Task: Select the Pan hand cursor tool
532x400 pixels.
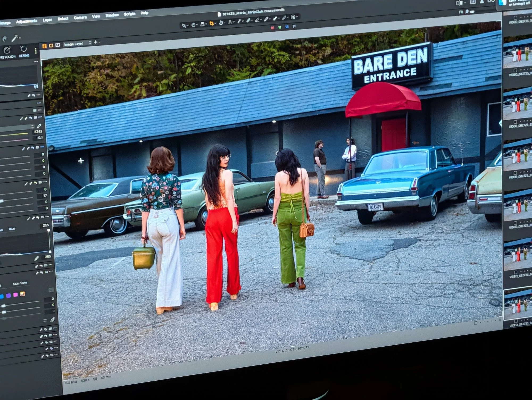Action: coord(193,25)
